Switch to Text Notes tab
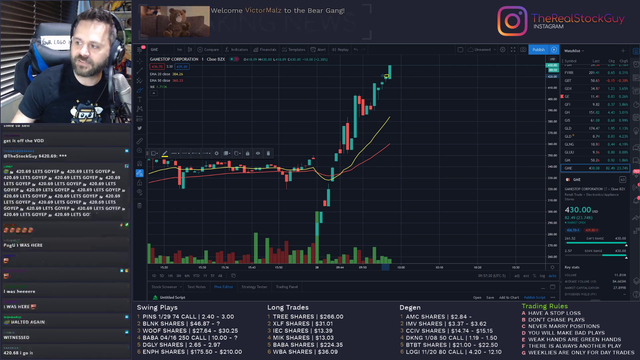The height and width of the screenshot is (360, 640). coord(196,287)
